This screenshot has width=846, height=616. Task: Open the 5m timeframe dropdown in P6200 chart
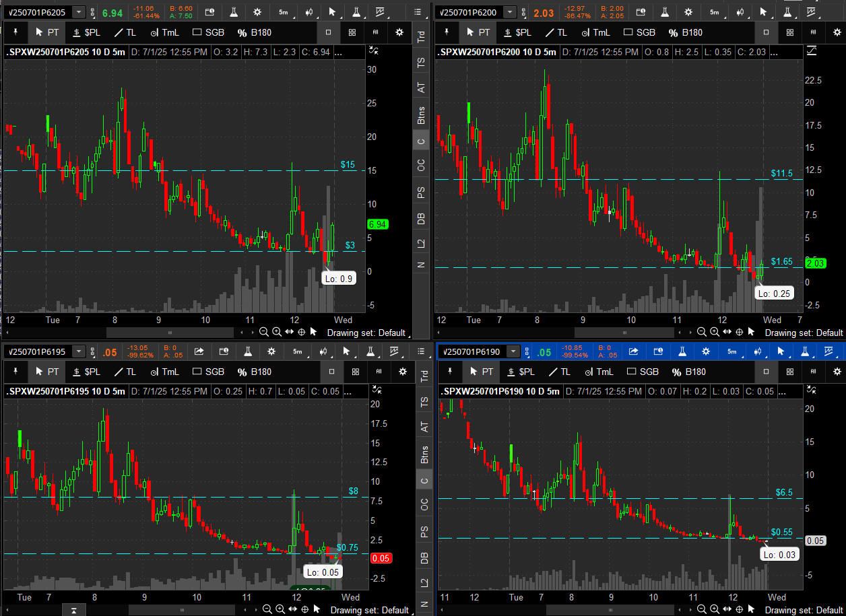(715, 12)
